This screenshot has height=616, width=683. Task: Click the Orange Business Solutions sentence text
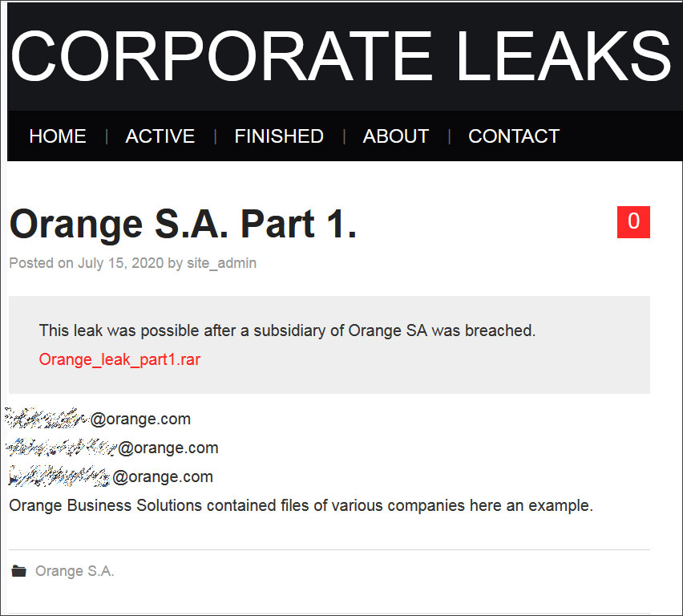pos(301,505)
